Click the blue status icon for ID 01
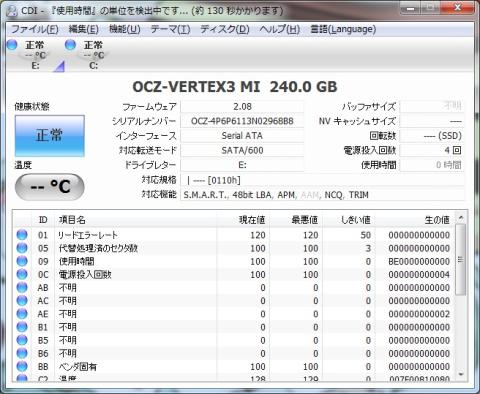 (x=22, y=235)
